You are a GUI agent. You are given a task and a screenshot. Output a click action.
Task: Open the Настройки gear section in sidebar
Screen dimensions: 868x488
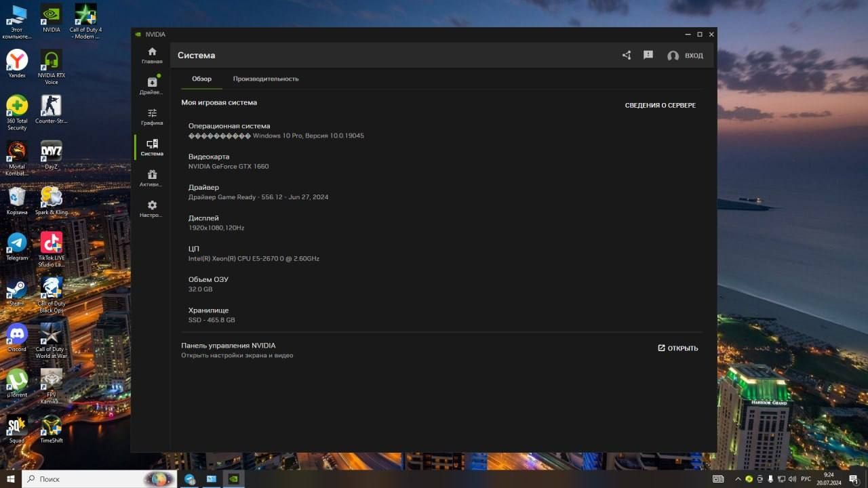tap(152, 209)
